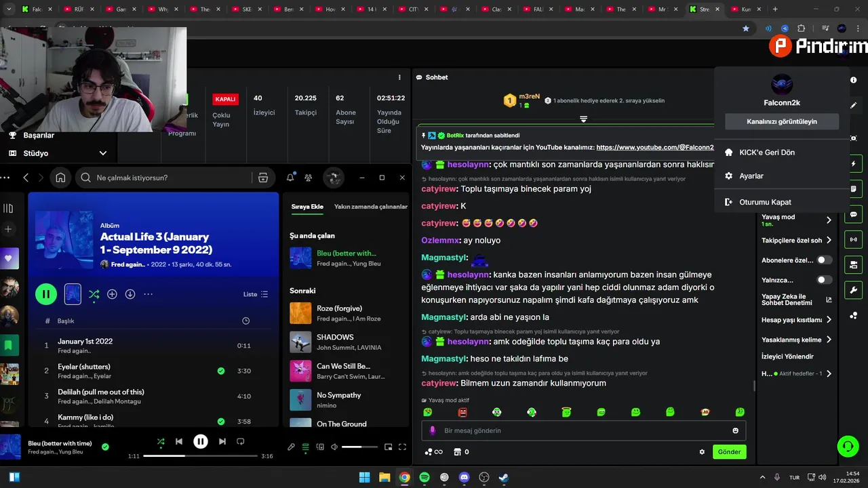Open connect to a device icon
The height and width of the screenshot is (488, 868).
coord(320,447)
